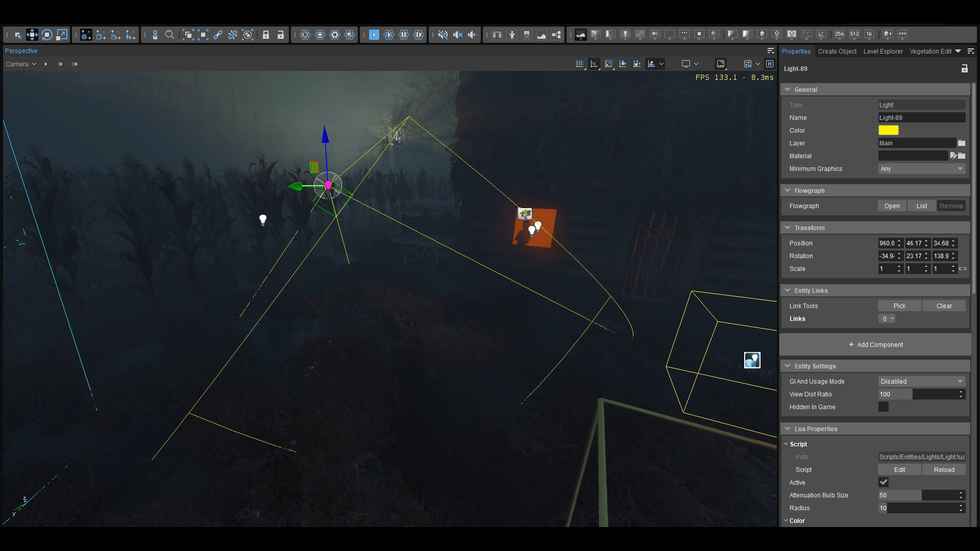The height and width of the screenshot is (551, 980).
Task: Toggle Hidden In Game checkbox
Action: tap(884, 407)
